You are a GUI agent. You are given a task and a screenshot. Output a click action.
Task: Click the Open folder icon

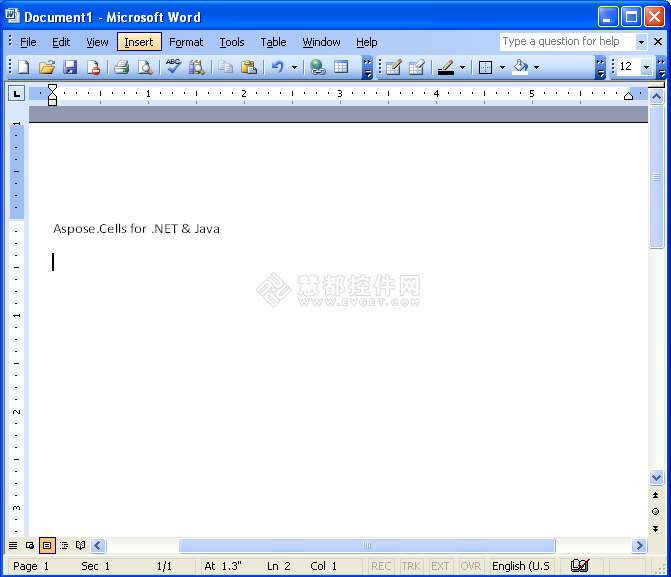pyautogui.click(x=46, y=67)
